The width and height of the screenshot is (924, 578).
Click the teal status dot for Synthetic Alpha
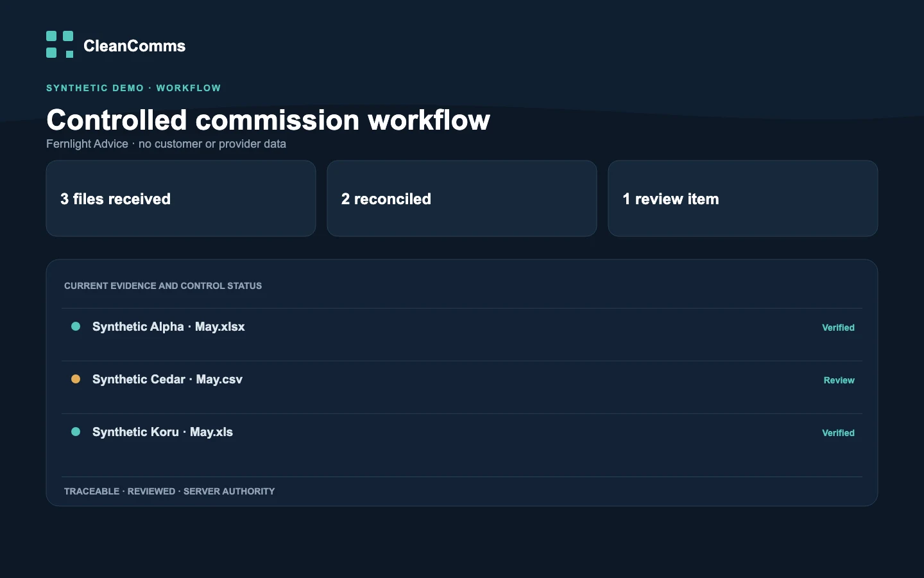tap(76, 326)
